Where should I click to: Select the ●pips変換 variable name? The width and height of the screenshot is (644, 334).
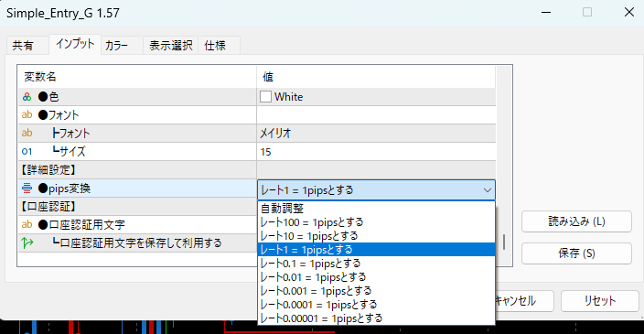click(64, 189)
